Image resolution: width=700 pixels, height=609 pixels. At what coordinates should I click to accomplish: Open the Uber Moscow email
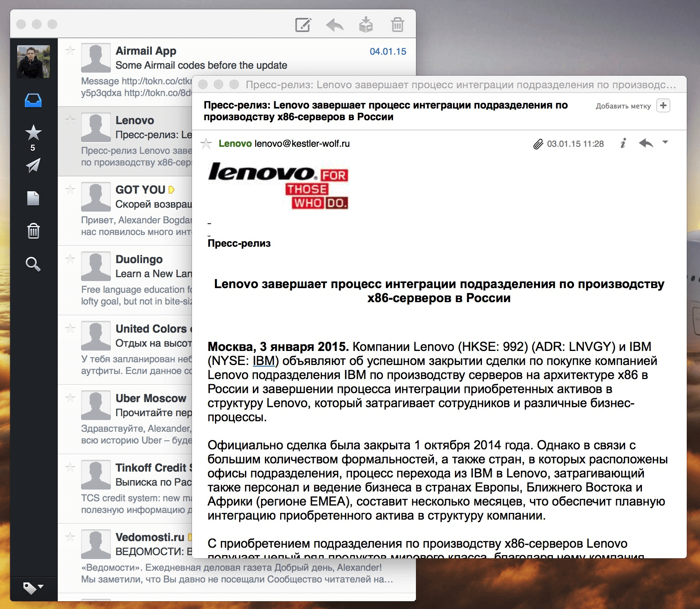click(x=125, y=419)
